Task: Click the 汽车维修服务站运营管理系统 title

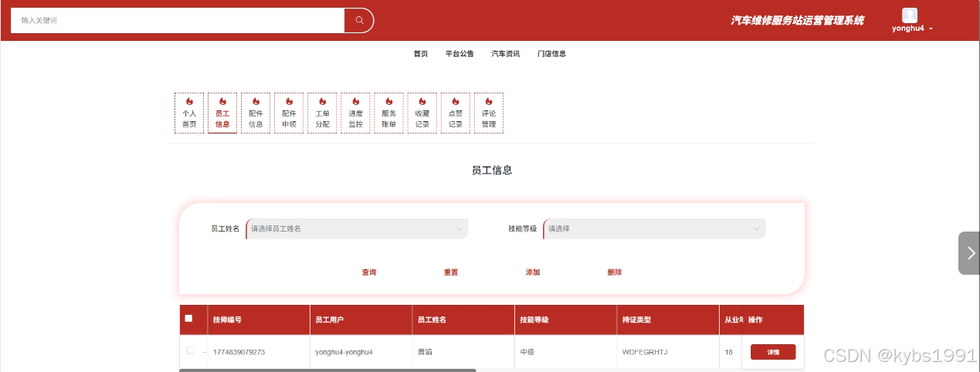Action: (798, 20)
